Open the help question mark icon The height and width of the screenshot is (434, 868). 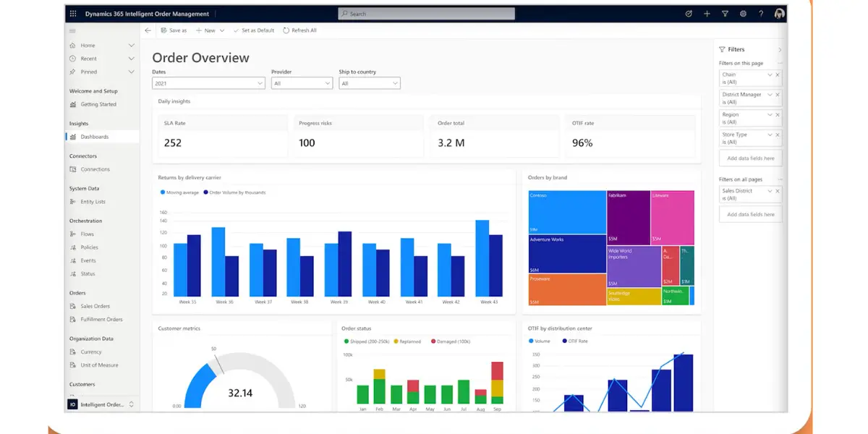(x=761, y=14)
